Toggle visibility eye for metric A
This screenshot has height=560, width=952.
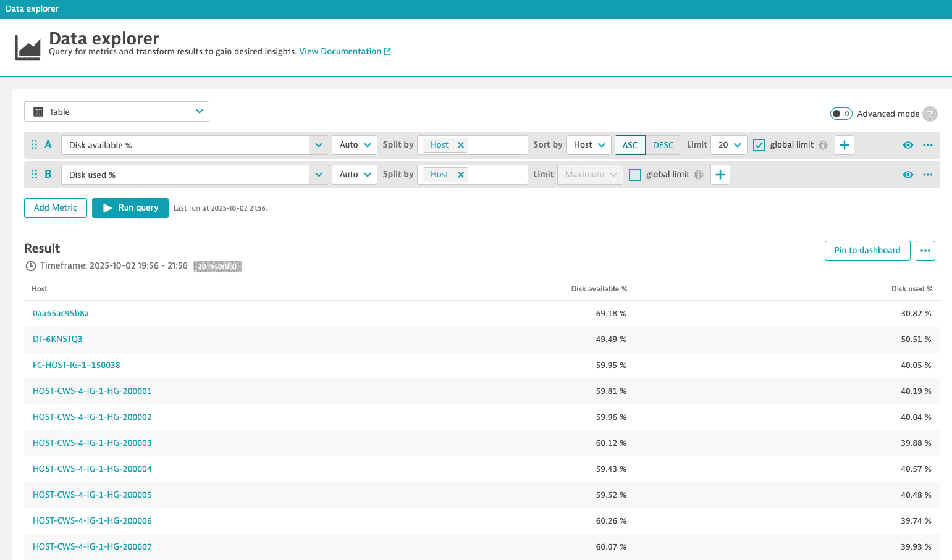[908, 145]
